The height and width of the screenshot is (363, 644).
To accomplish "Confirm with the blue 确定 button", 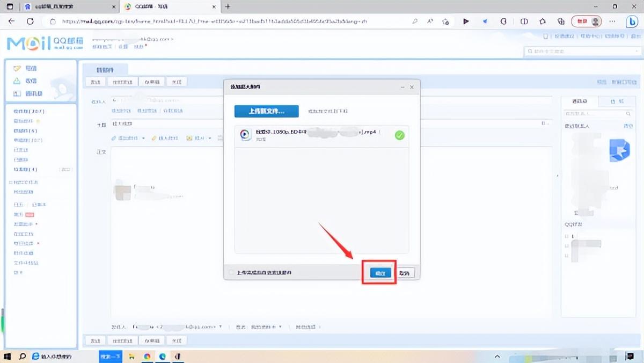I will (x=380, y=273).
